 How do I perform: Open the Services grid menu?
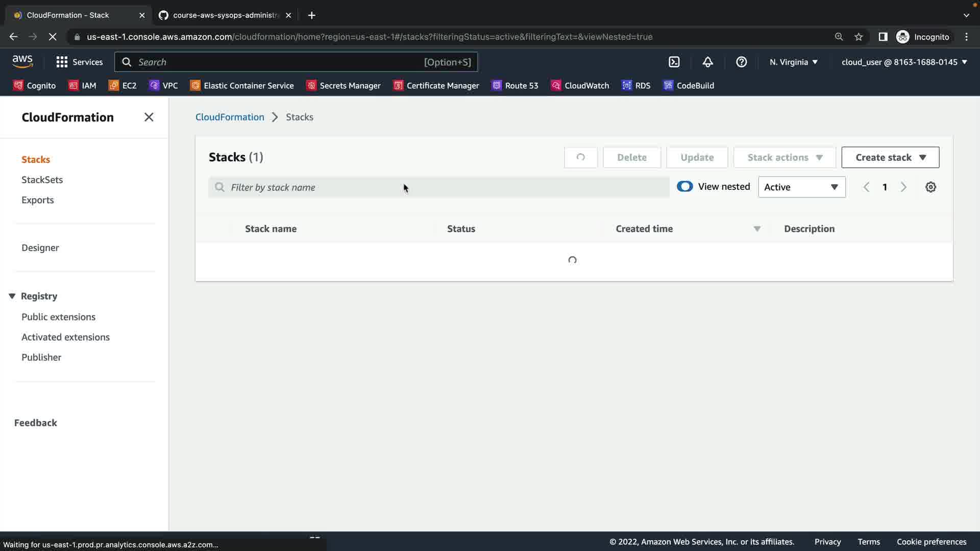point(79,62)
